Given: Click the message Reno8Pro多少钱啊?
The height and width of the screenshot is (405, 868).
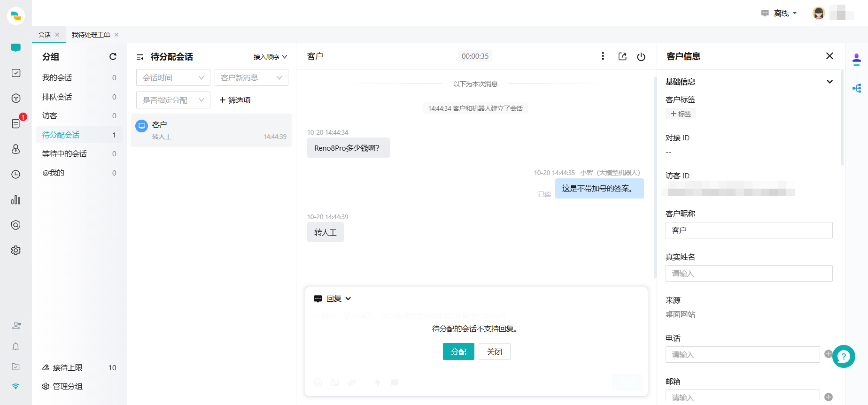Looking at the screenshot, I should [349, 148].
